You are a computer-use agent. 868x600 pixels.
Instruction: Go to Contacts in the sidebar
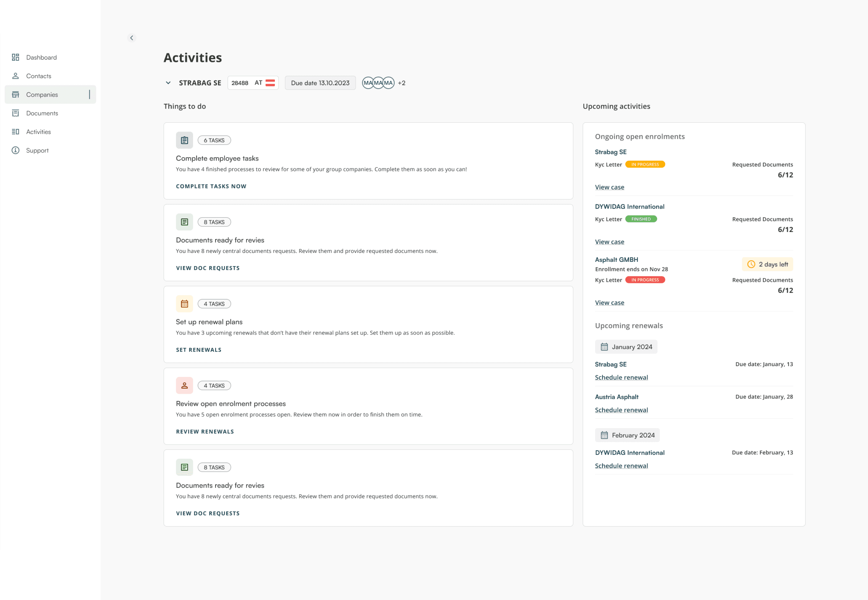click(50, 76)
